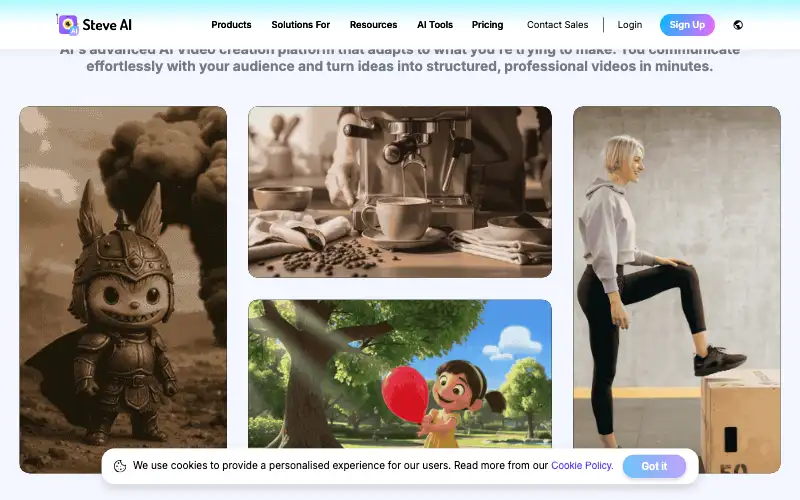The height and width of the screenshot is (500, 800).
Task: Select the armored helmet creature video thumbnail
Action: click(x=123, y=290)
